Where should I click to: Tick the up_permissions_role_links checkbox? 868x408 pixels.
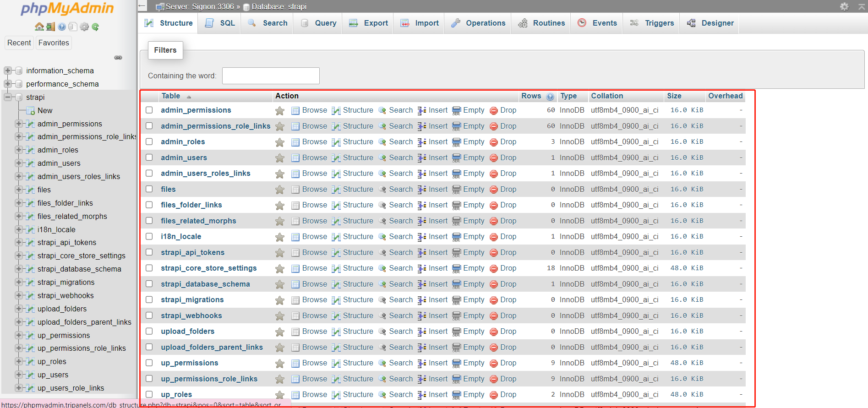click(149, 379)
